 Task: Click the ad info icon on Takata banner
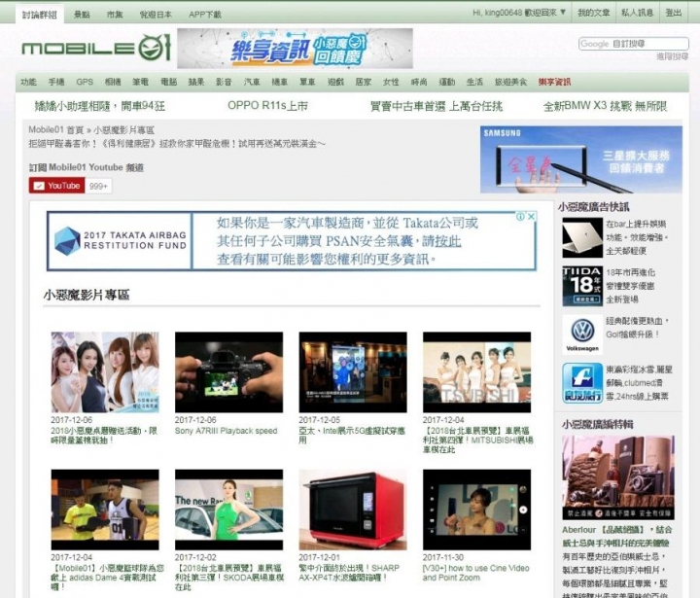tap(520, 217)
